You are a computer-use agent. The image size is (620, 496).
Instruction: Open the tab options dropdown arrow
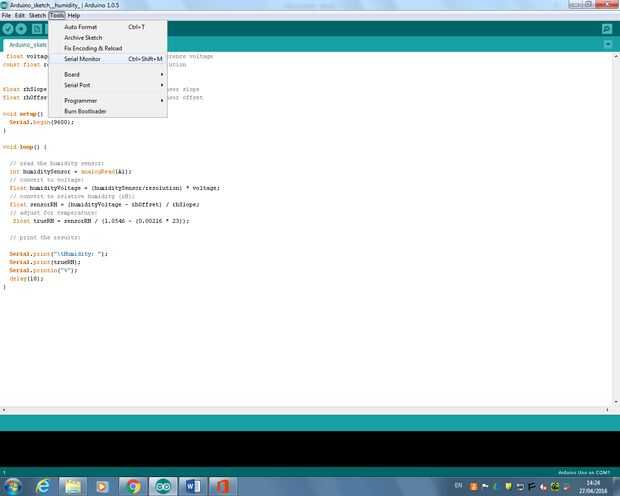coord(608,44)
